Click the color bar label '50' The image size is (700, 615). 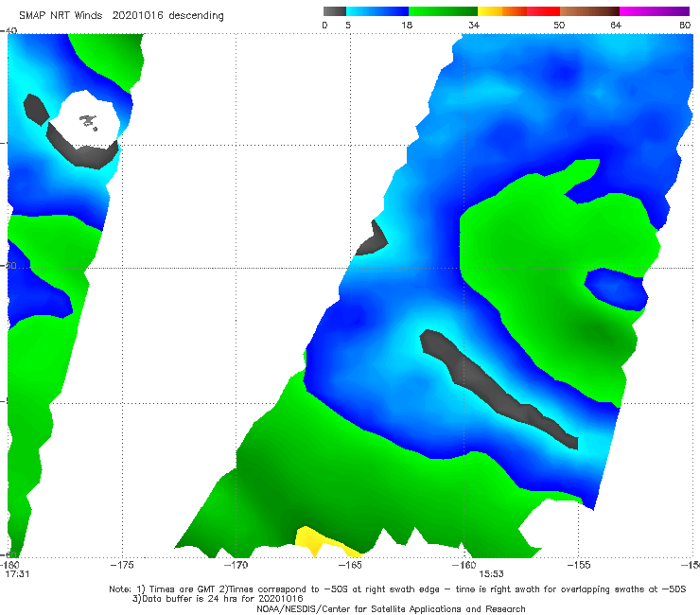click(x=559, y=25)
